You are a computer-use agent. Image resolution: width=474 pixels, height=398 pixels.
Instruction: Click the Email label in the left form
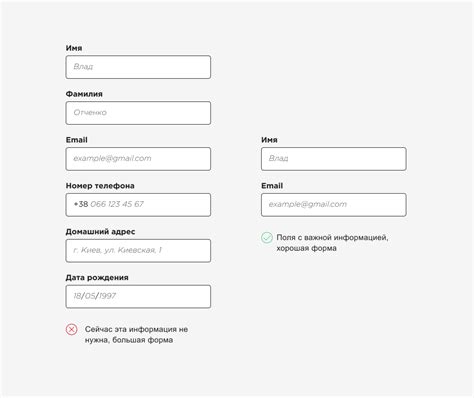[x=77, y=140]
